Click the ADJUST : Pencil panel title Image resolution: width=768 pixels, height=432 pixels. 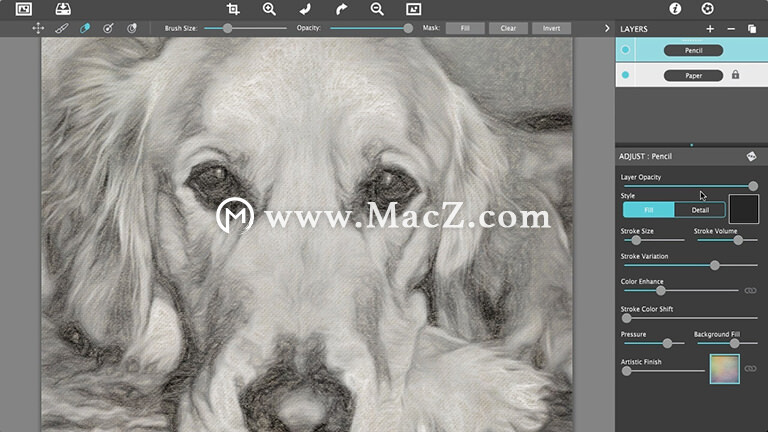tap(645, 156)
